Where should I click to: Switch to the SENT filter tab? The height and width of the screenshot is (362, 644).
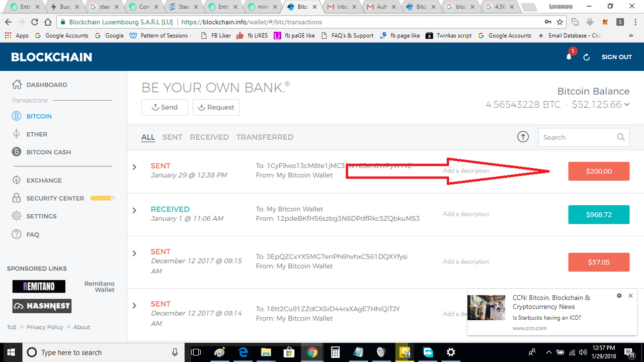coord(172,137)
